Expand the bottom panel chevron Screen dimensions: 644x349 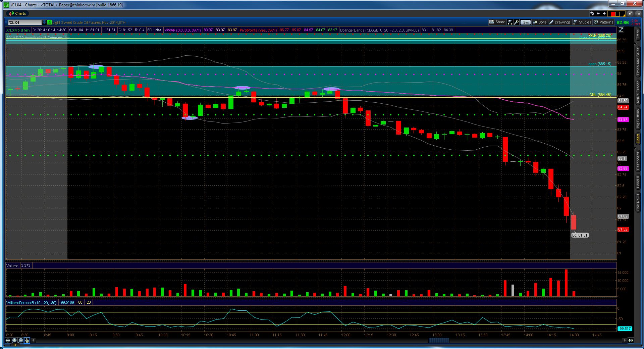pos(15,345)
